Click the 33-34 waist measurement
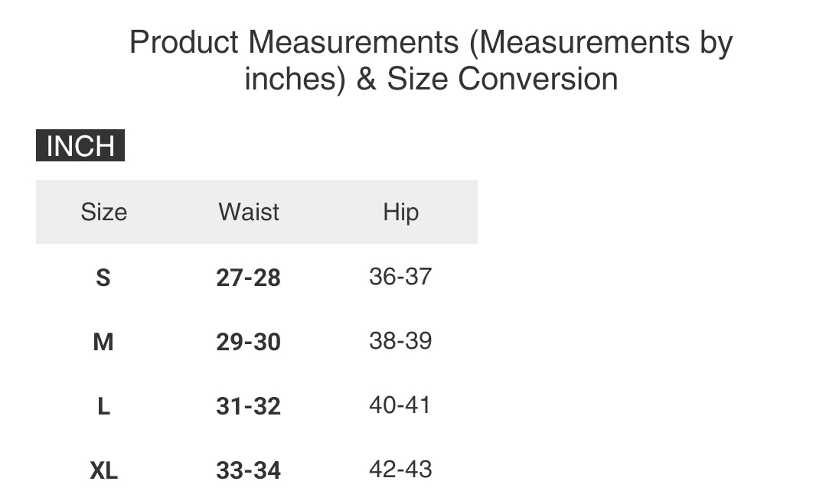This screenshot has width=826, height=504. click(x=248, y=470)
